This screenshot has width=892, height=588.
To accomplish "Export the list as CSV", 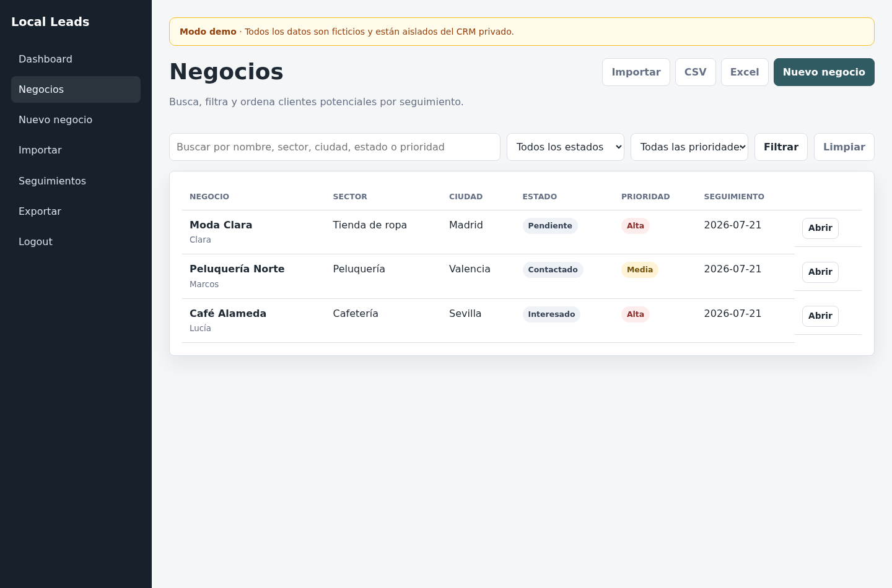I will 696,72.
